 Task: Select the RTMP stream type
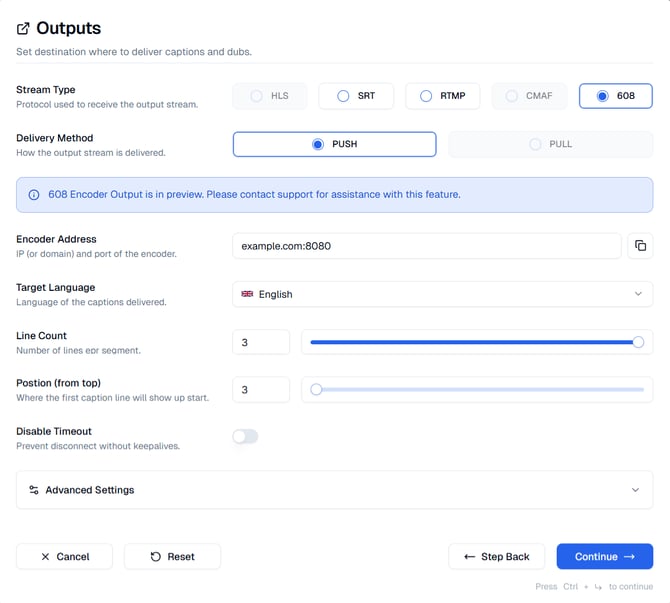(x=442, y=96)
